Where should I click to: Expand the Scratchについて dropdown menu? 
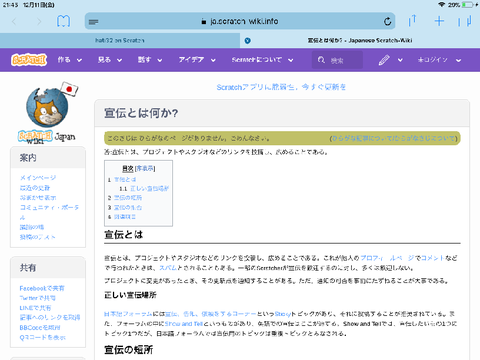tap(262, 60)
